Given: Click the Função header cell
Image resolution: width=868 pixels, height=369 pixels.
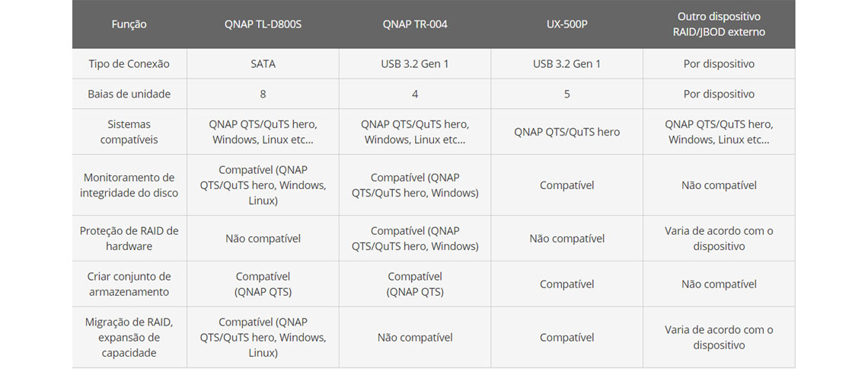Looking at the screenshot, I should (129, 24).
